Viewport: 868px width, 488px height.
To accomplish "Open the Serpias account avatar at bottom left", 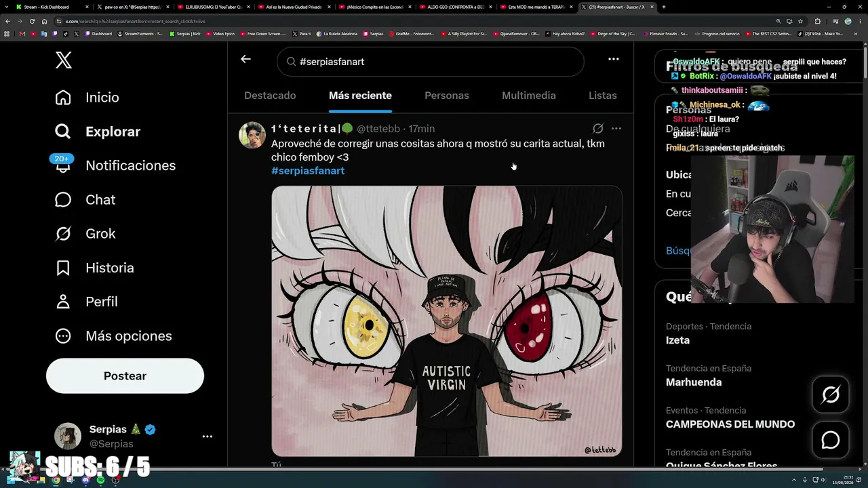I will click(x=68, y=436).
